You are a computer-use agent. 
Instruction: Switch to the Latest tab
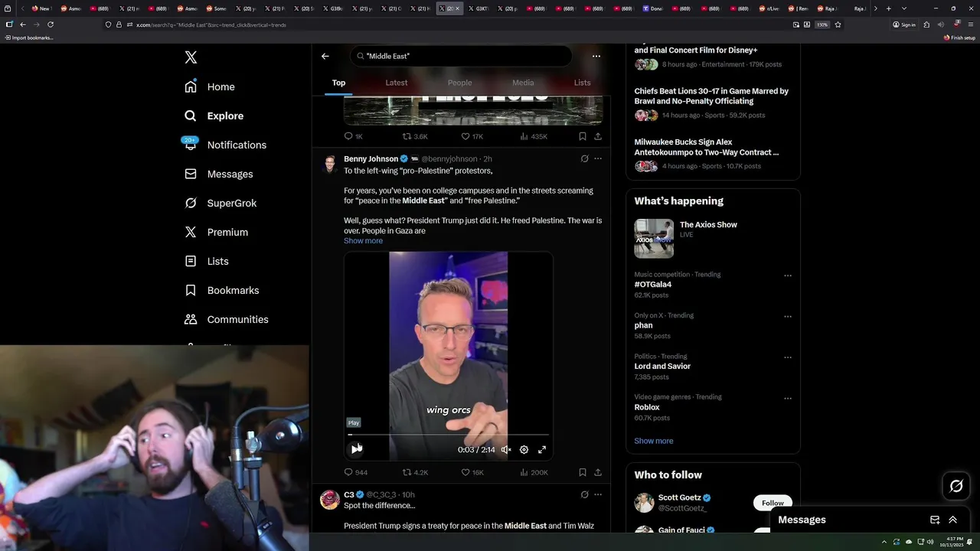tap(397, 83)
